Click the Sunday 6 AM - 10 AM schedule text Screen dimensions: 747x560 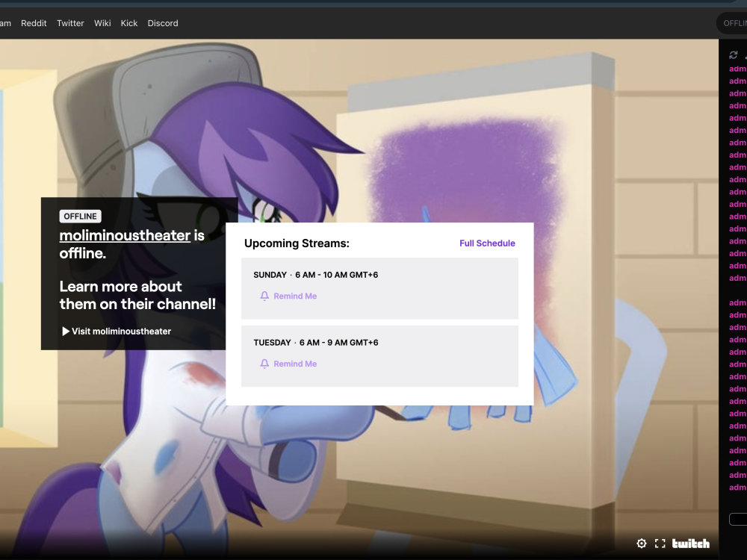(316, 275)
